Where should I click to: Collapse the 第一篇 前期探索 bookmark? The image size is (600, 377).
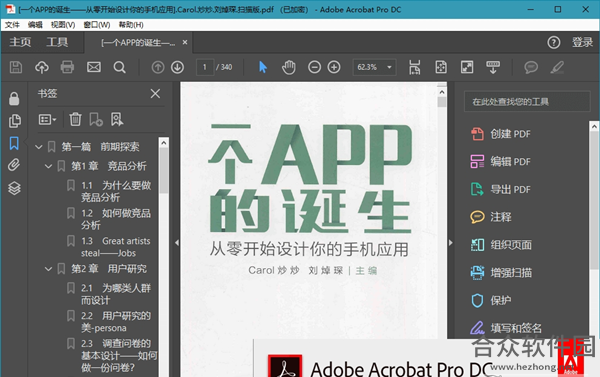39,147
